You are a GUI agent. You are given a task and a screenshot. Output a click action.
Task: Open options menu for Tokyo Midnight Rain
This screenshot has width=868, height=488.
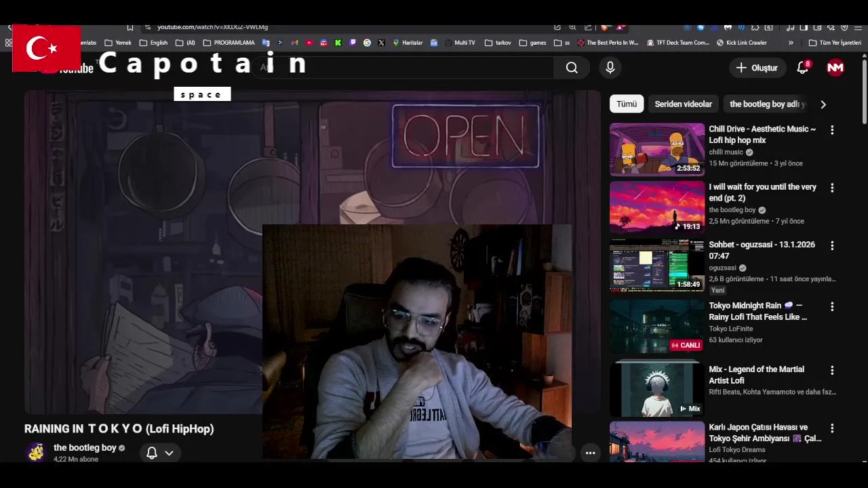tap(832, 306)
